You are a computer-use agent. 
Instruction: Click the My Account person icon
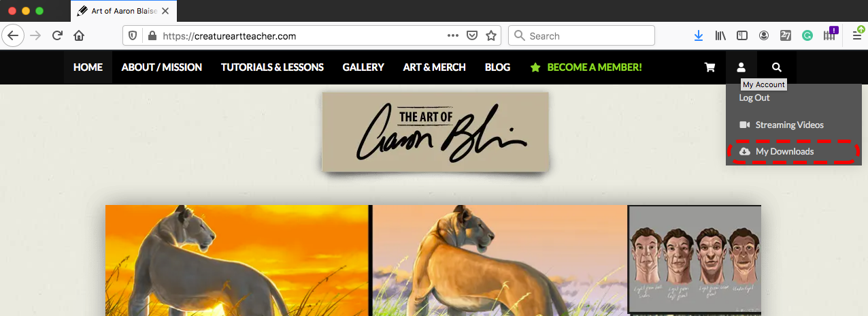pyautogui.click(x=741, y=67)
